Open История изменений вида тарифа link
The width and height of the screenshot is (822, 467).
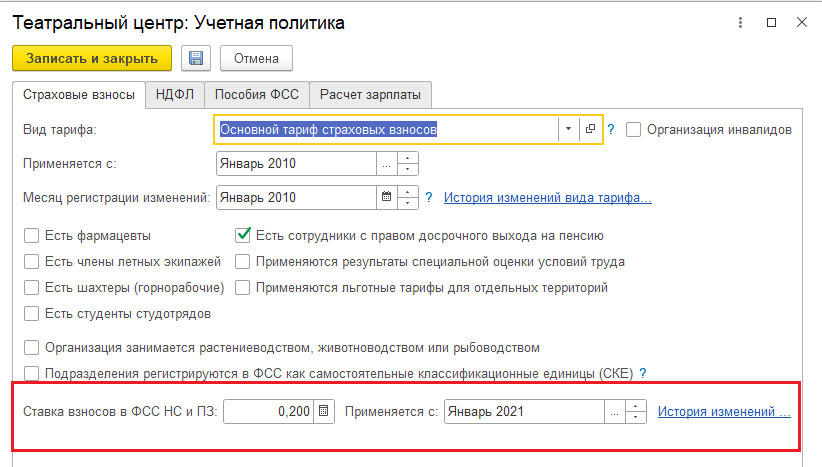coord(547,198)
